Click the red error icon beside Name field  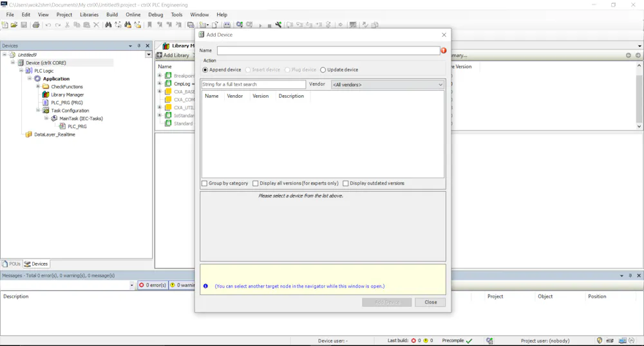pyautogui.click(x=444, y=50)
